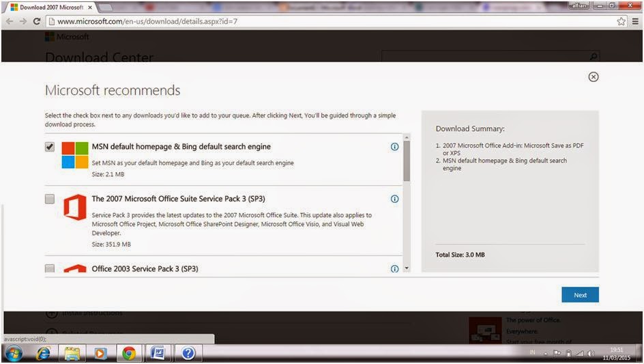Check The 2007 Microsoft Office Suite SP3 box

(x=50, y=199)
